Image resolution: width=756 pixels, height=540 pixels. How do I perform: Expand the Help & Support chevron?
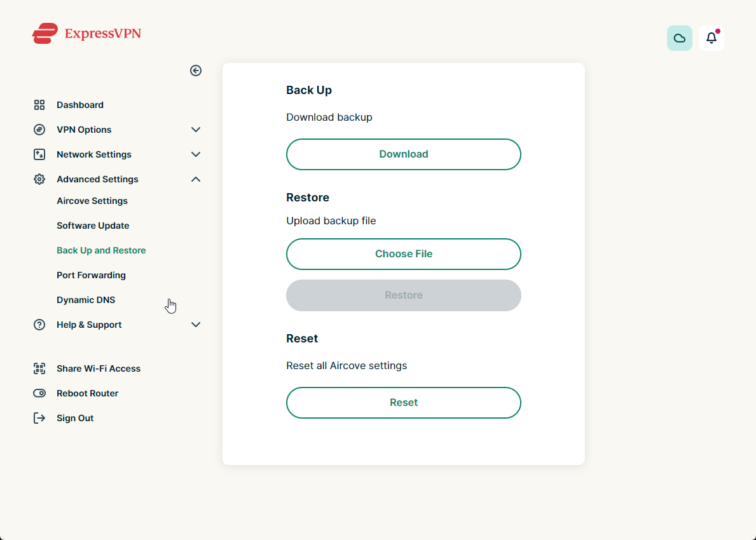tap(196, 325)
